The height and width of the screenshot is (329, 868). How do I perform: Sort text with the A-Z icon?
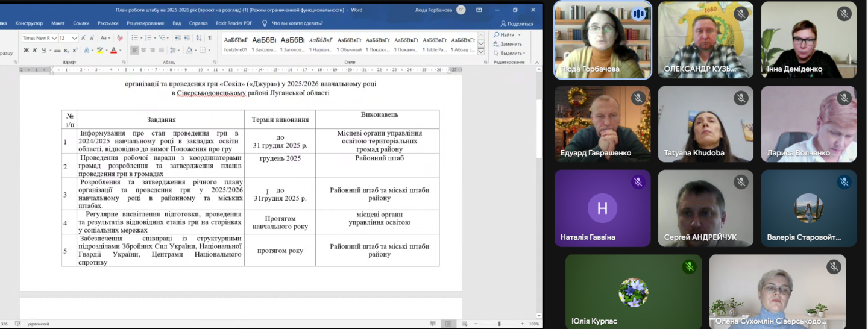pos(199,38)
